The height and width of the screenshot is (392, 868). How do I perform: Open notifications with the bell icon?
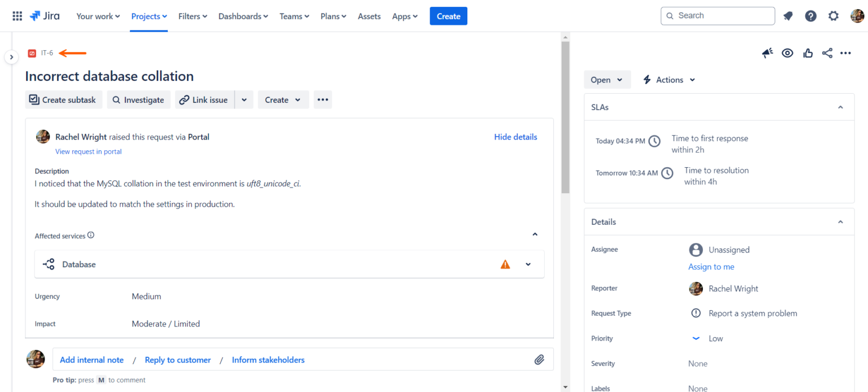pos(788,15)
